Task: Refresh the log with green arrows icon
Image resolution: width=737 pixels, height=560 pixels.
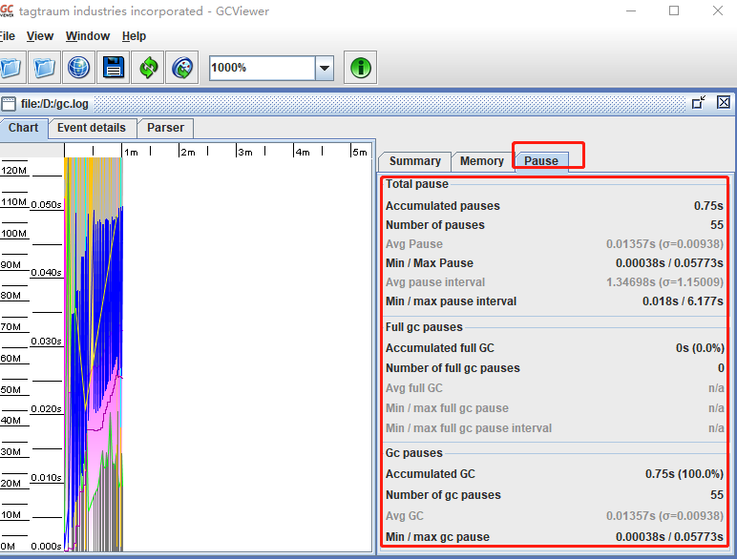Action: (x=148, y=68)
